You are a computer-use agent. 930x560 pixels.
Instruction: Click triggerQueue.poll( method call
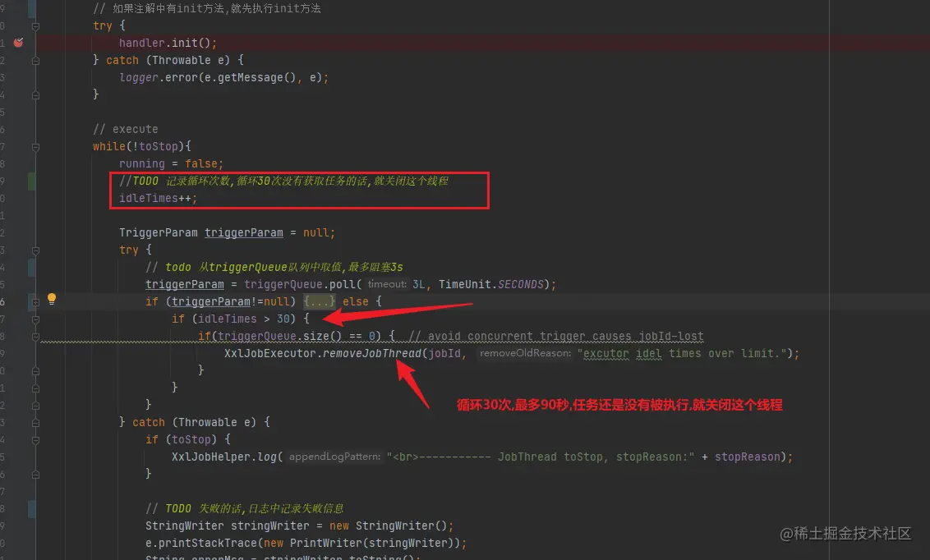click(x=302, y=284)
